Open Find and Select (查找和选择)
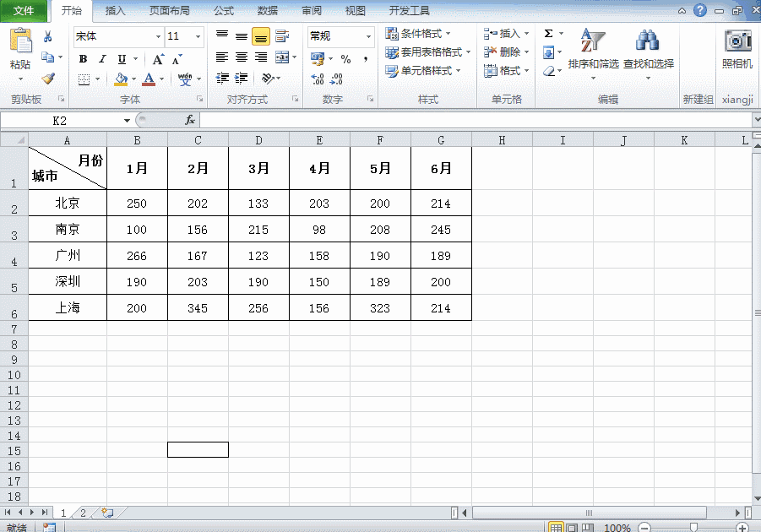The height and width of the screenshot is (532, 761). point(649,53)
